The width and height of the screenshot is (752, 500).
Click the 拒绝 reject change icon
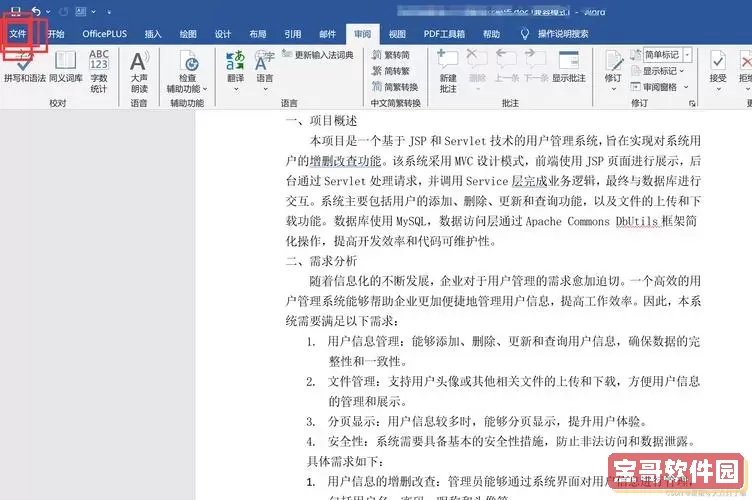click(x=746, y=61)
